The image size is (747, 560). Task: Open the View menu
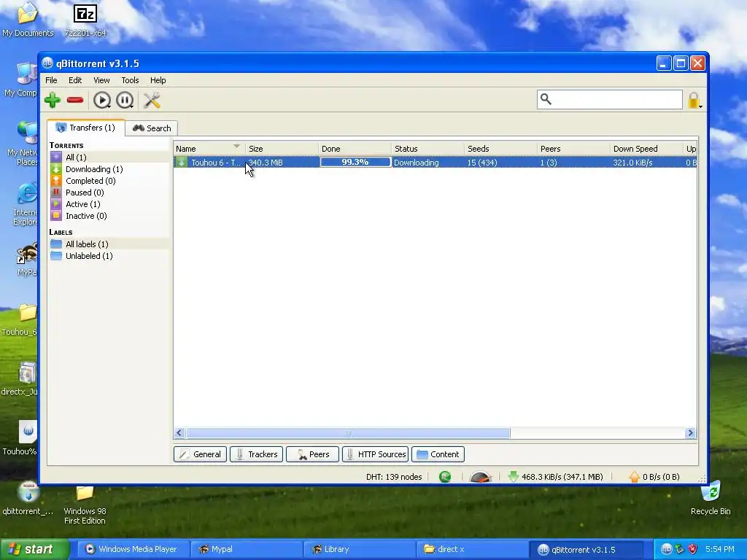[101, 80]
